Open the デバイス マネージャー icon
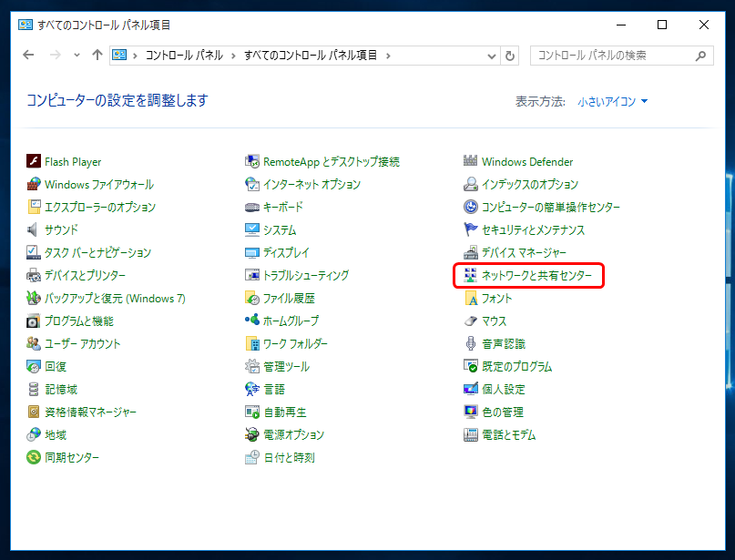This screenshot has width=735, height=560. point(471,252)
